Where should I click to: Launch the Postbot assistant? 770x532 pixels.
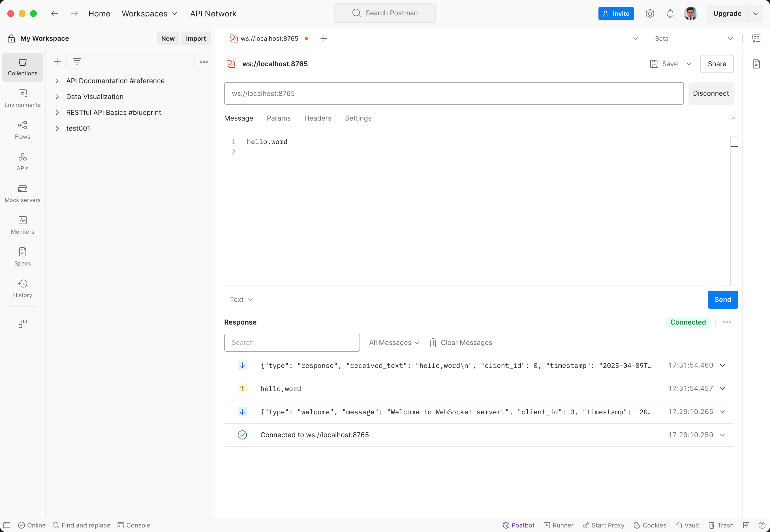pyautogui.click(x=518, y=525)
